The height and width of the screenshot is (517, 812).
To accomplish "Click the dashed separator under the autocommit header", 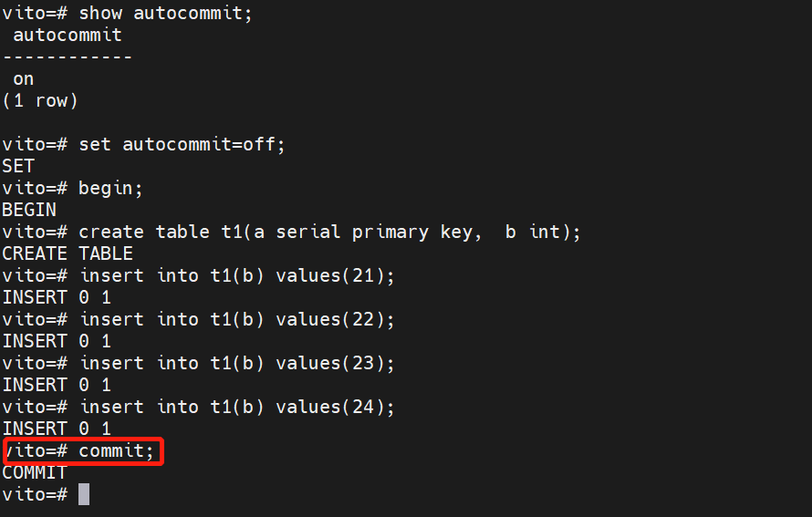I will [x=67, y=57].
